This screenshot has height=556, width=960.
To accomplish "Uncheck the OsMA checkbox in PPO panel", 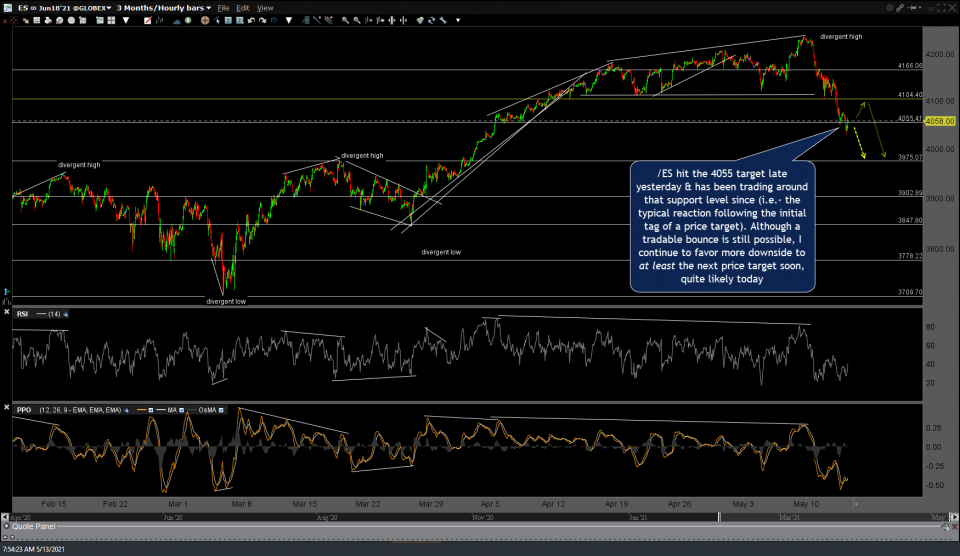I will [x=221, y=410].
